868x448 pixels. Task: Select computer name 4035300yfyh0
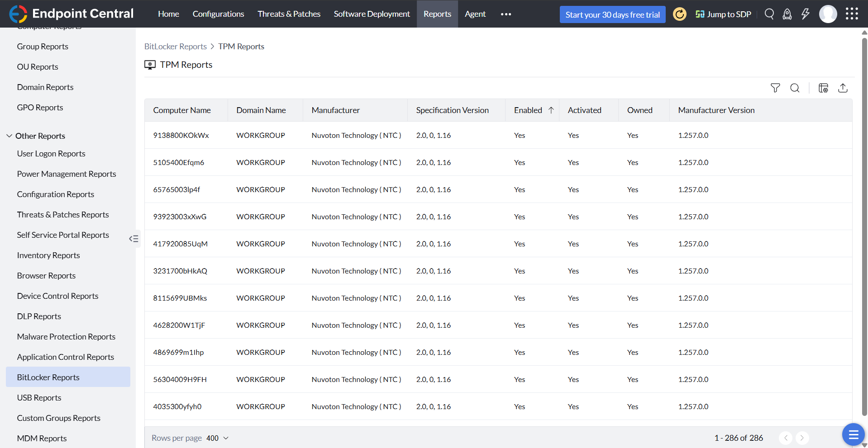tap(177, 406)
